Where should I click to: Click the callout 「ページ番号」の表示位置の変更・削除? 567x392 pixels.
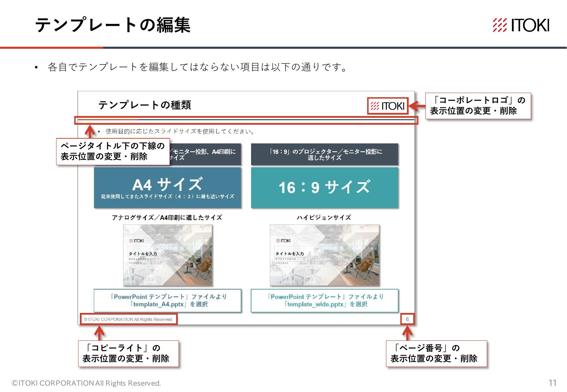436,353
